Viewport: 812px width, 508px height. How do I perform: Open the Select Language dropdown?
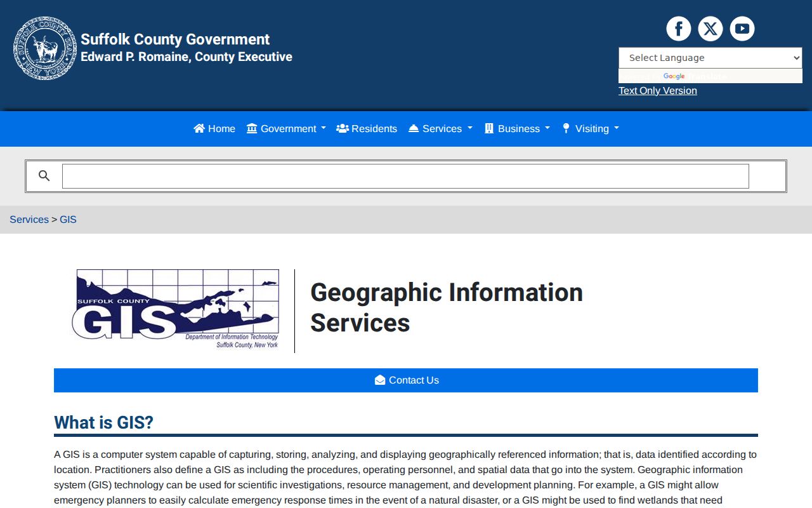(x=710, y=58)
